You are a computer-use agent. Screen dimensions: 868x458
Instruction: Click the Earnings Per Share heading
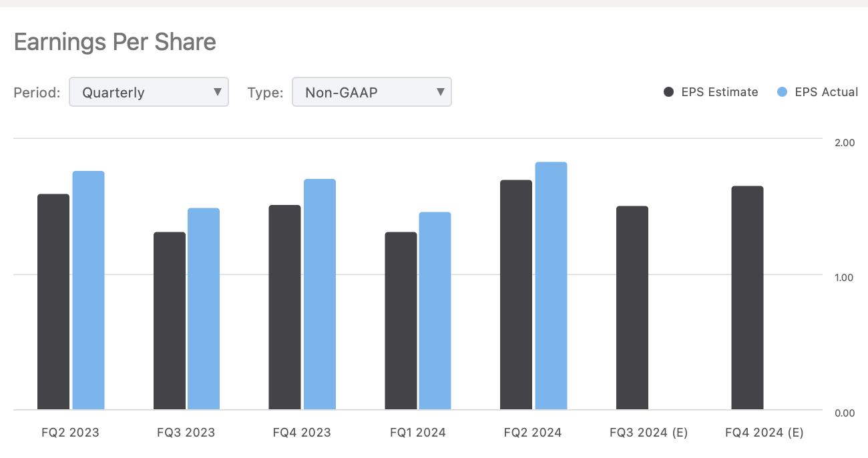point(115,43)
